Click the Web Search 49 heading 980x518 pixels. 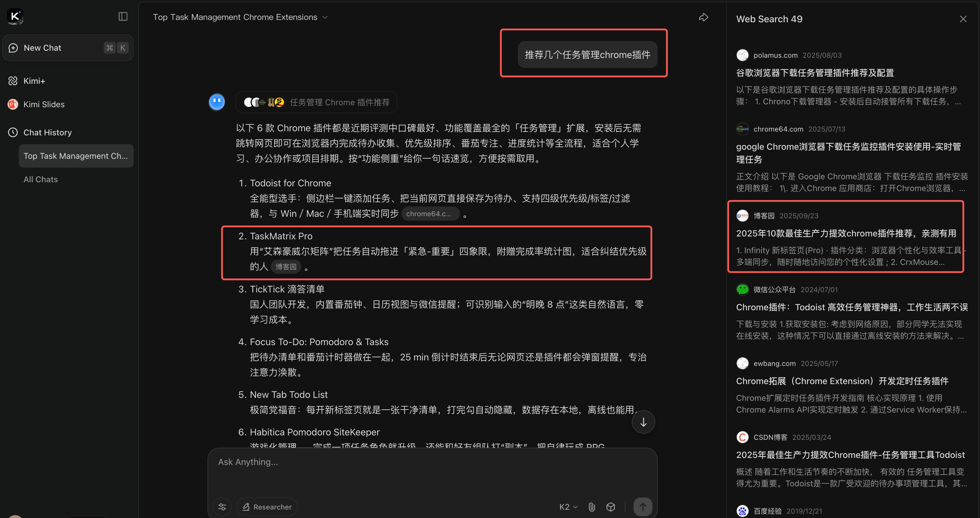tap(769, 19)
